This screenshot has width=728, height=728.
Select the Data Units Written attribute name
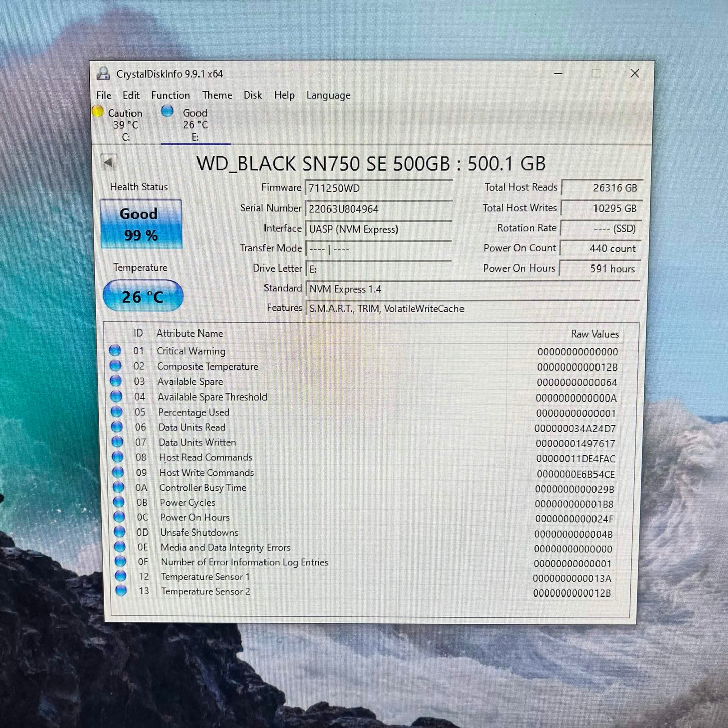click(197, 442)
